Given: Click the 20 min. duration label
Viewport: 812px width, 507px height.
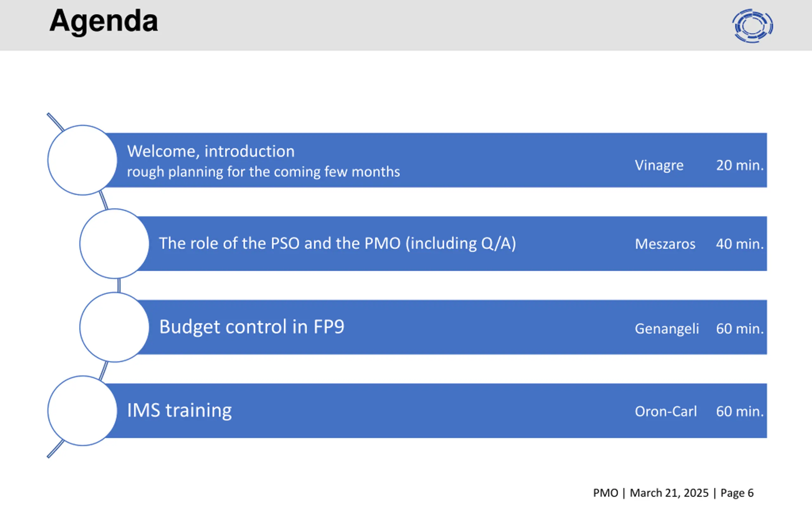Looking at the screenshot, I should [x=740, y=165].
